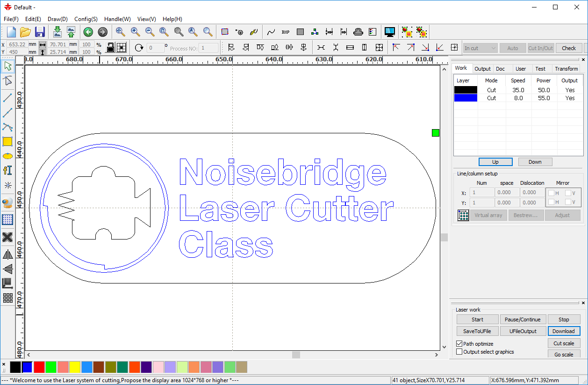588x385 pixels.
Task: Toggle the aspect ratio lock icon
Action: 110,48
